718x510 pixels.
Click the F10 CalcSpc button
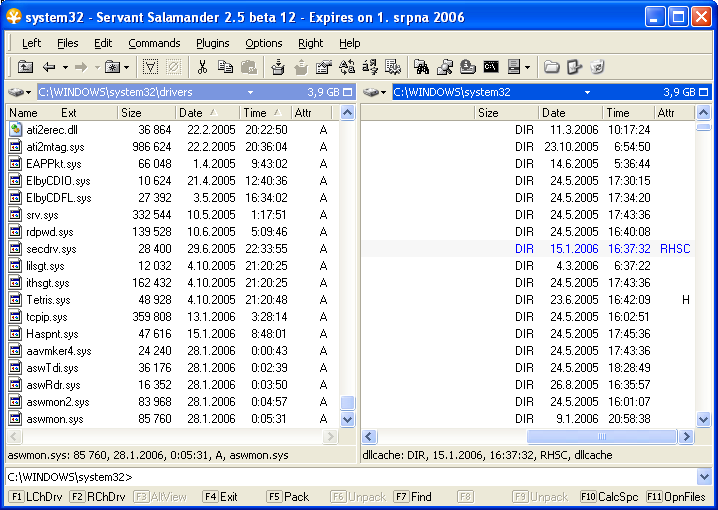coord(609,497)
